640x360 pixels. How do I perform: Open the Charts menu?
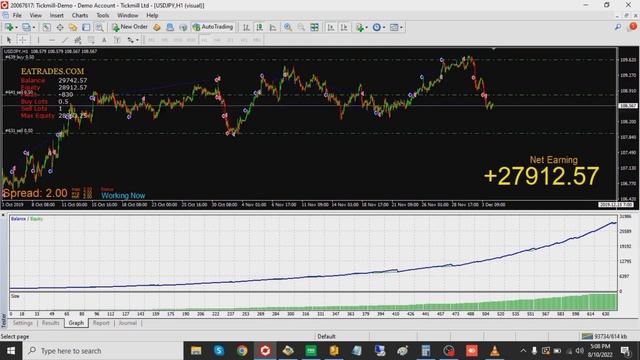point(80,16)
